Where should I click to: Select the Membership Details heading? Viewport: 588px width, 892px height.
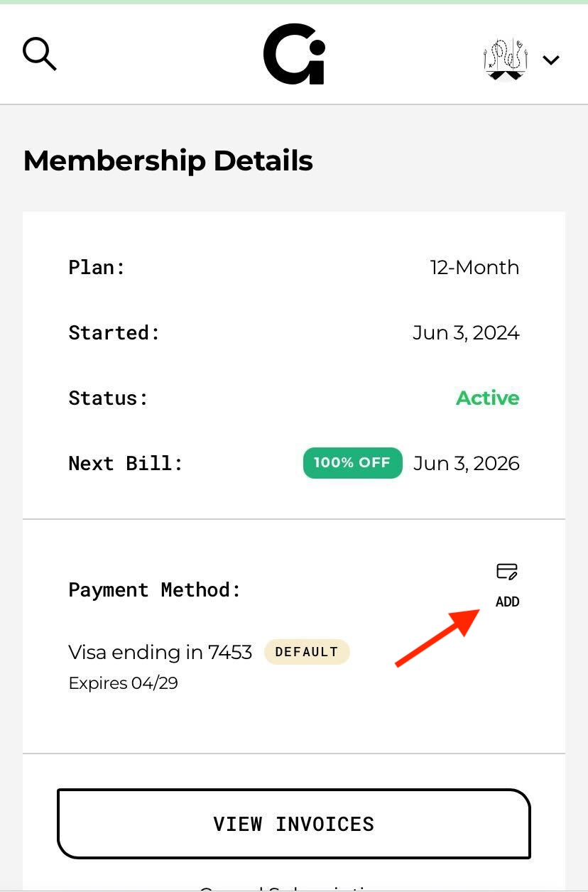click(168, 161)
